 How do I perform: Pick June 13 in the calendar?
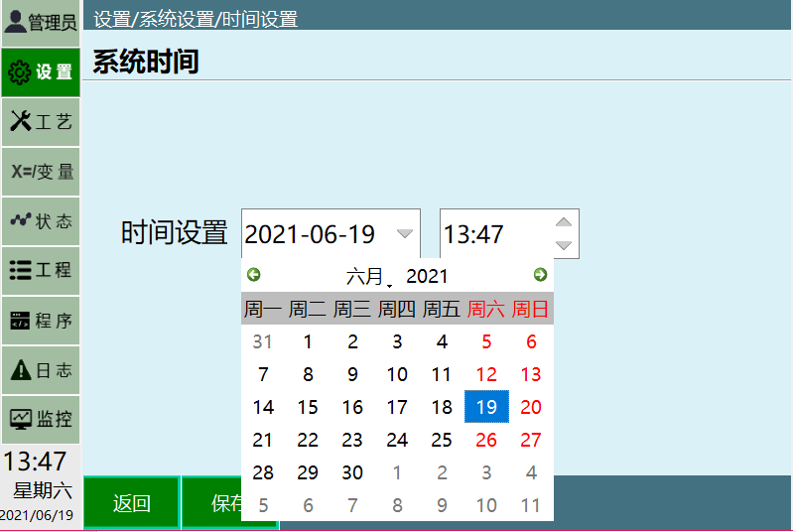531,374
